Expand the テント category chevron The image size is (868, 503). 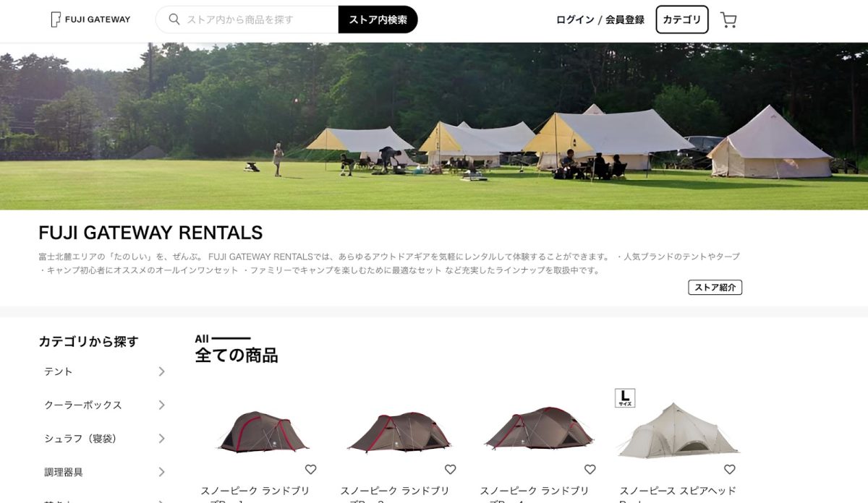[x=161, y=371]
